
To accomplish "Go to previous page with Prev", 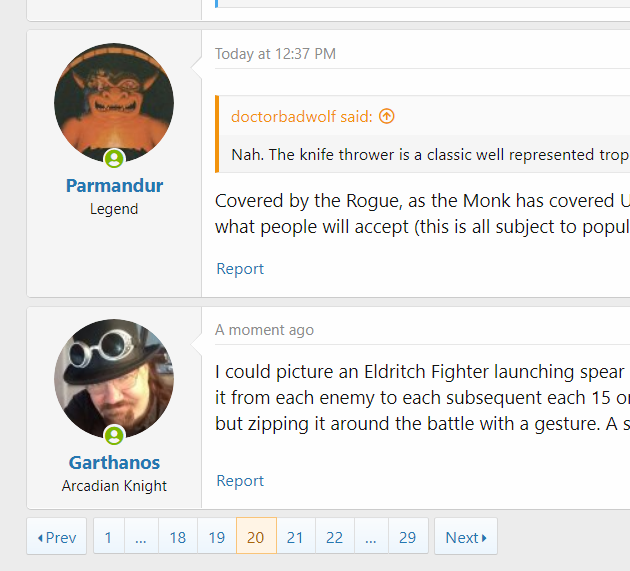I will [x=57, y=537].
